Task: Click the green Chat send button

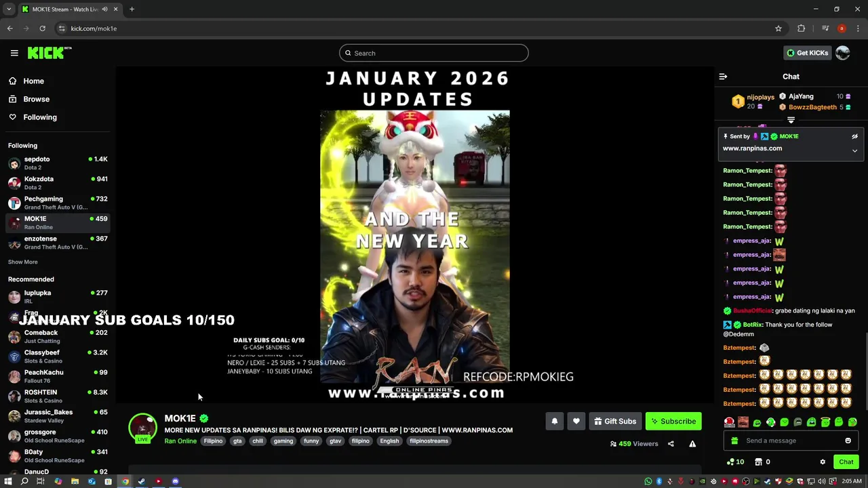Action: tap(846, 462)
